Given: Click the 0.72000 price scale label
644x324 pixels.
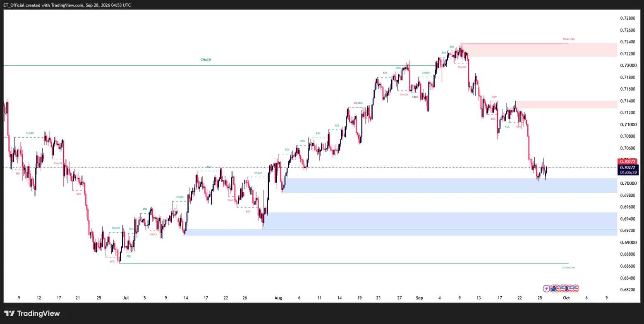Looking at the screenshot, I should click(x=627, y=65).
